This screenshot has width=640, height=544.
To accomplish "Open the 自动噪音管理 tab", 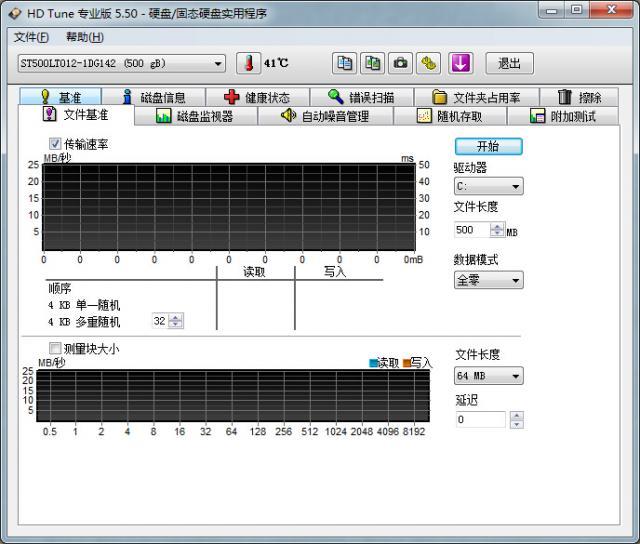I will (x=325, y=116).
